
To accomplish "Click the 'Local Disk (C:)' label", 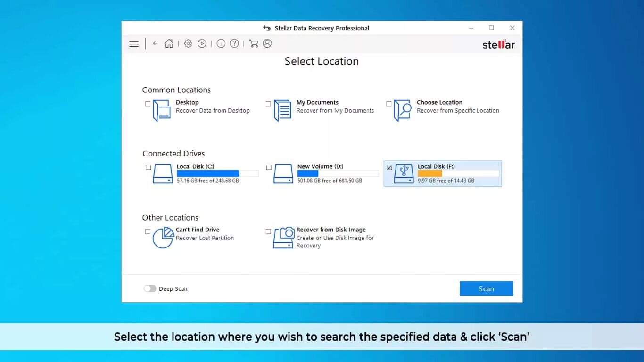I will [x=196, y=166].
